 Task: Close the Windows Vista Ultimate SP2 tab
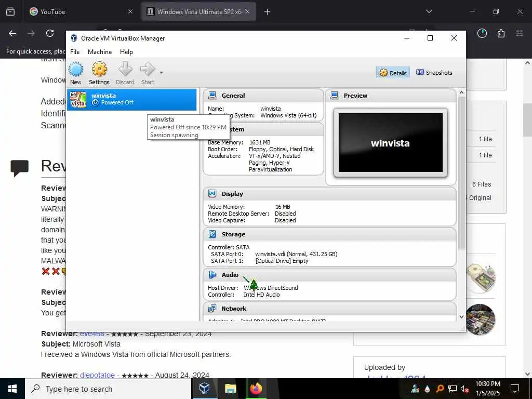tap(248, 11)
